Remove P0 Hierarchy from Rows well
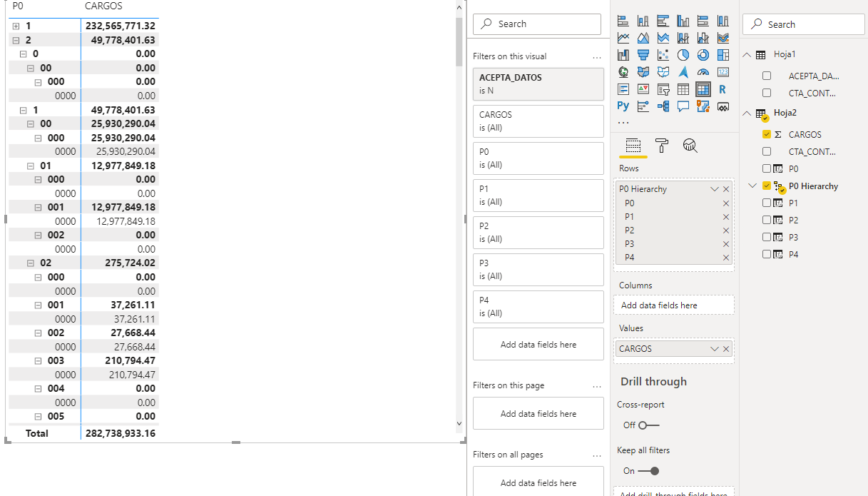Screen dimensions: 868x496 click(726, 189)
